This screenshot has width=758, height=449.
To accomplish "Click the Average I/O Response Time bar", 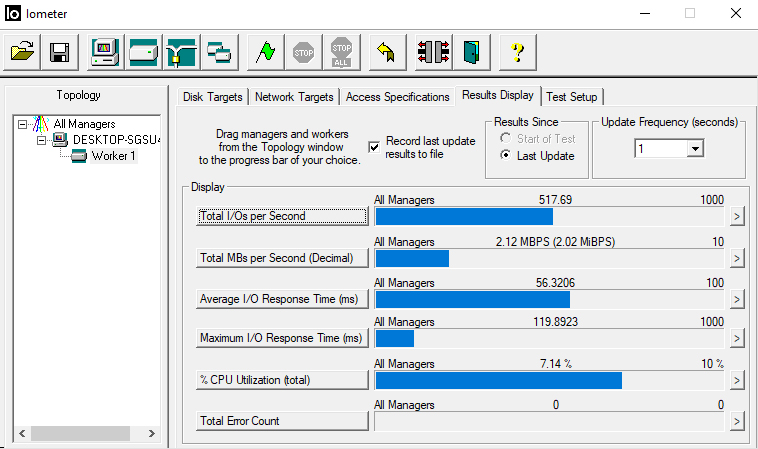I will click(x=549, y=300).
